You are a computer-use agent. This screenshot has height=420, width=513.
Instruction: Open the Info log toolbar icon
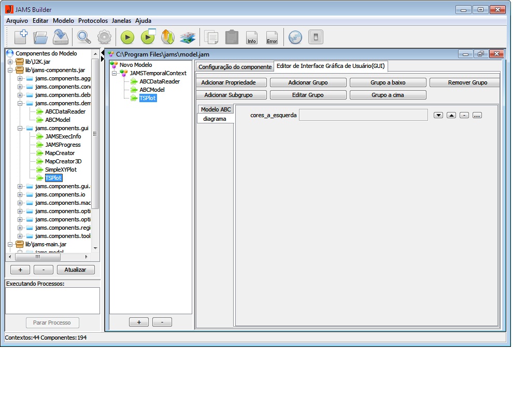tap(252, 37)
